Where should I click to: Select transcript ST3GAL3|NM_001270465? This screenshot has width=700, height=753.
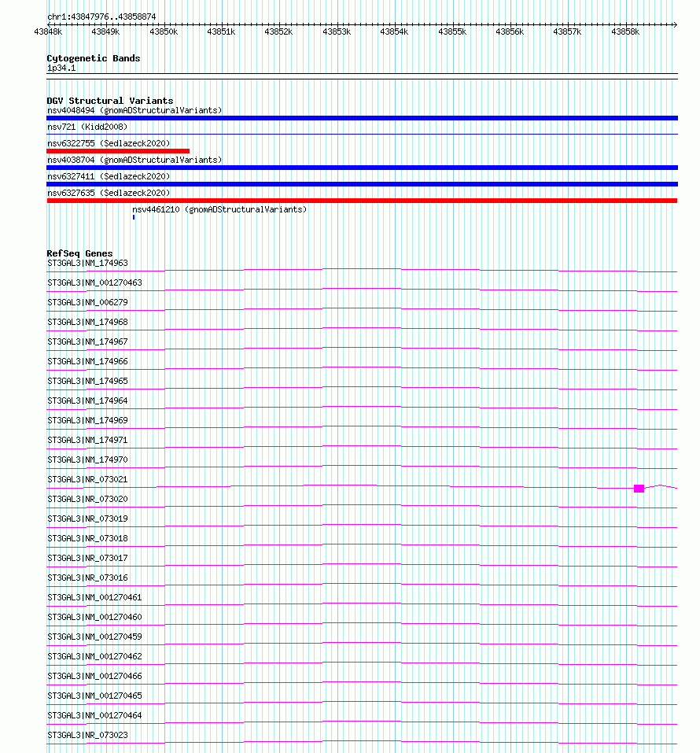point(94,696)
